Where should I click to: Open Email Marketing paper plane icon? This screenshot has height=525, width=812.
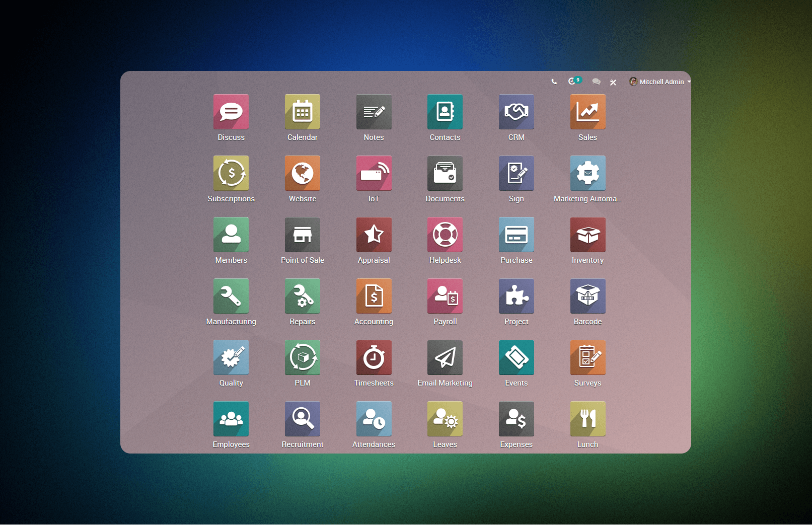[x=445, y=357]
